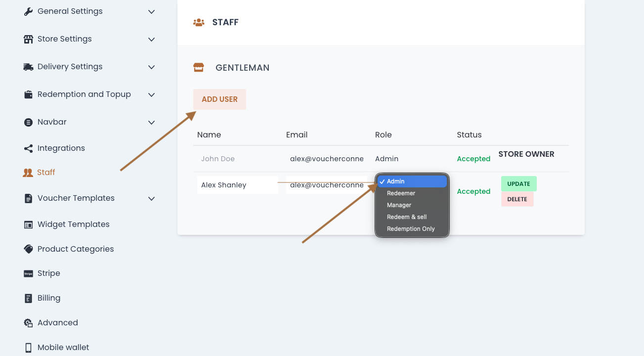This screenshot has height=356, width=644.
Task: Open the Widget Templates menu item
Action: tap(73, 224)
